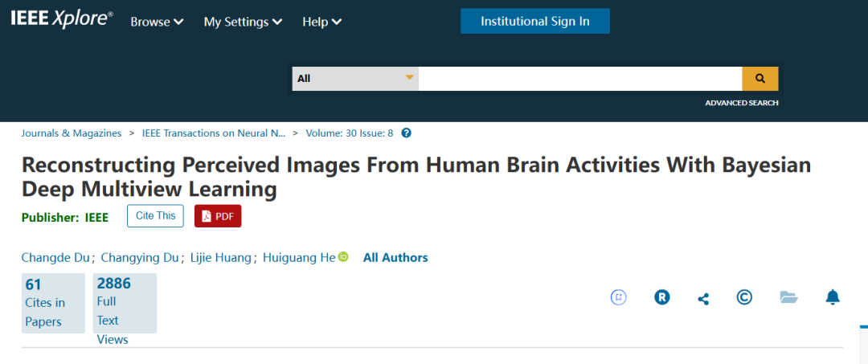The image size is (868, 364).
Task: Expand the Browse menu
Action: [x=157, y=22]
